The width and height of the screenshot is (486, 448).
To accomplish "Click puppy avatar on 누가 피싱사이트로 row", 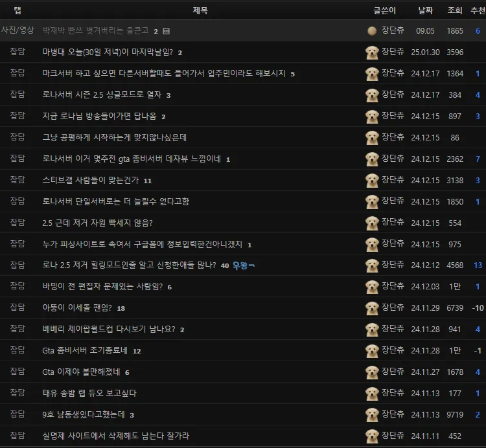I will click(x=372, y=245).
